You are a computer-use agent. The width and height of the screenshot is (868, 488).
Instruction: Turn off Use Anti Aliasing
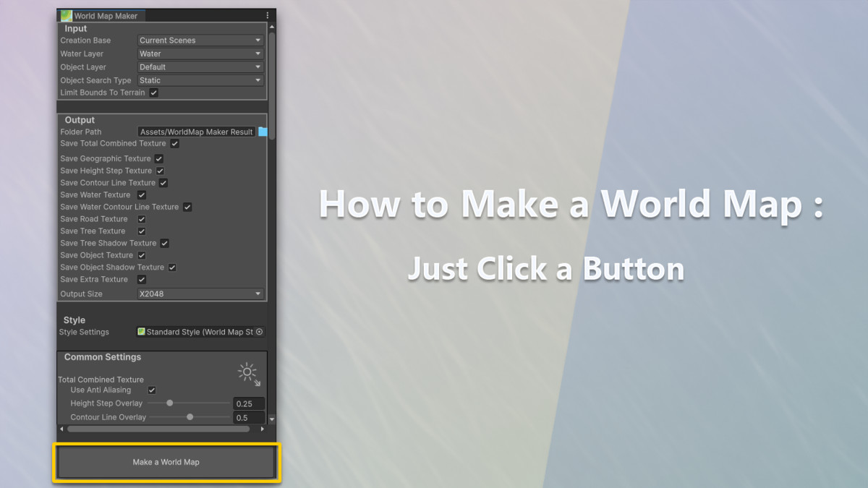152,390
